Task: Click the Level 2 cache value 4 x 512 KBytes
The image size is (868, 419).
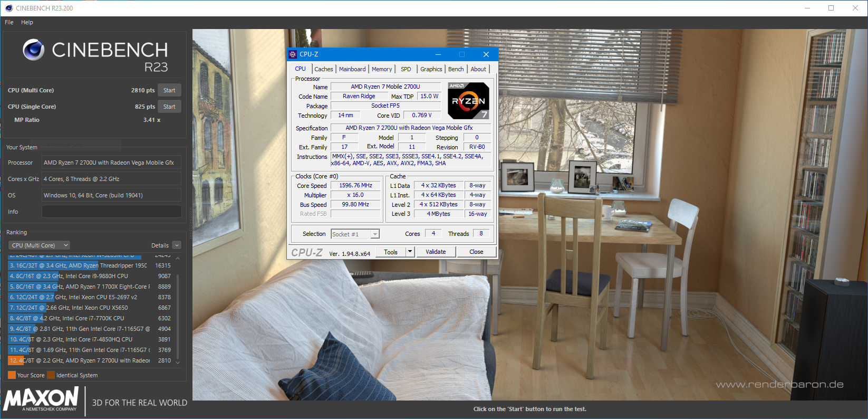Action: 438,204
